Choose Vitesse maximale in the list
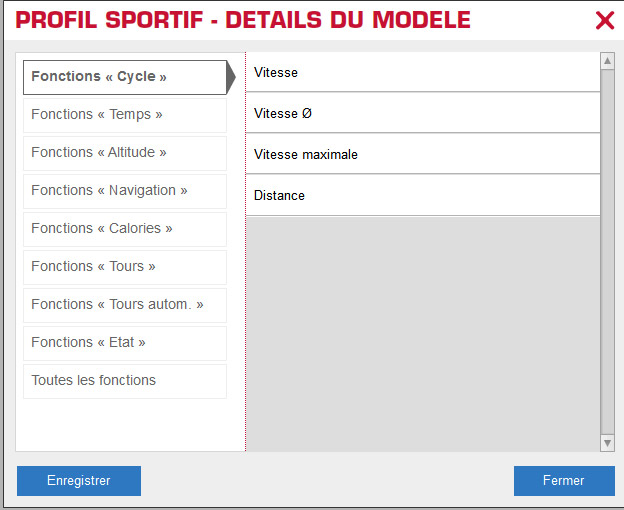 point(423,154)
